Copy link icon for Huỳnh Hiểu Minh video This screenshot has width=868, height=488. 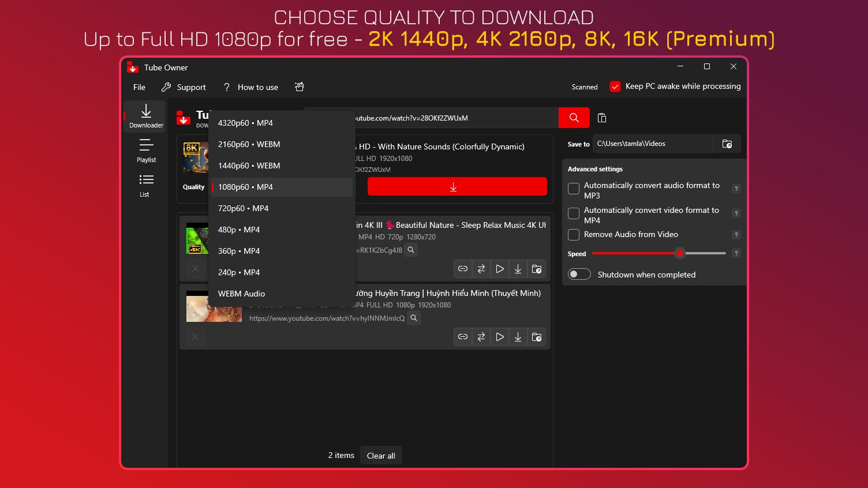463,337
